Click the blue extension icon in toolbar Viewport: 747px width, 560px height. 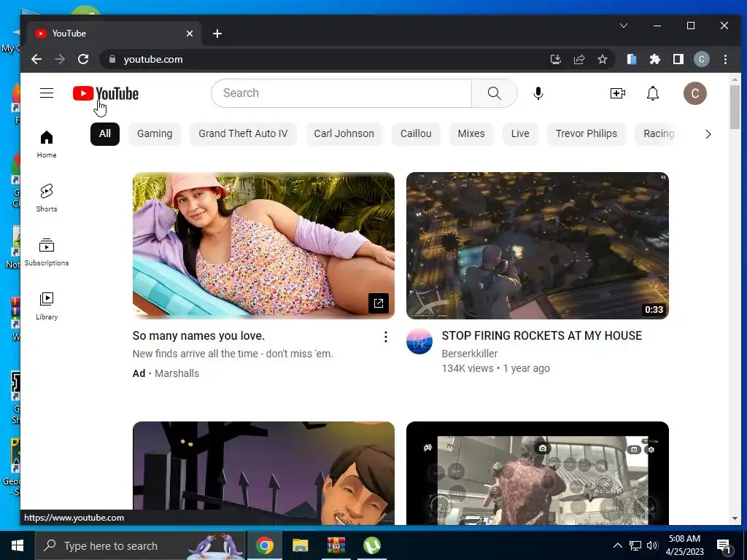(632, 59)
